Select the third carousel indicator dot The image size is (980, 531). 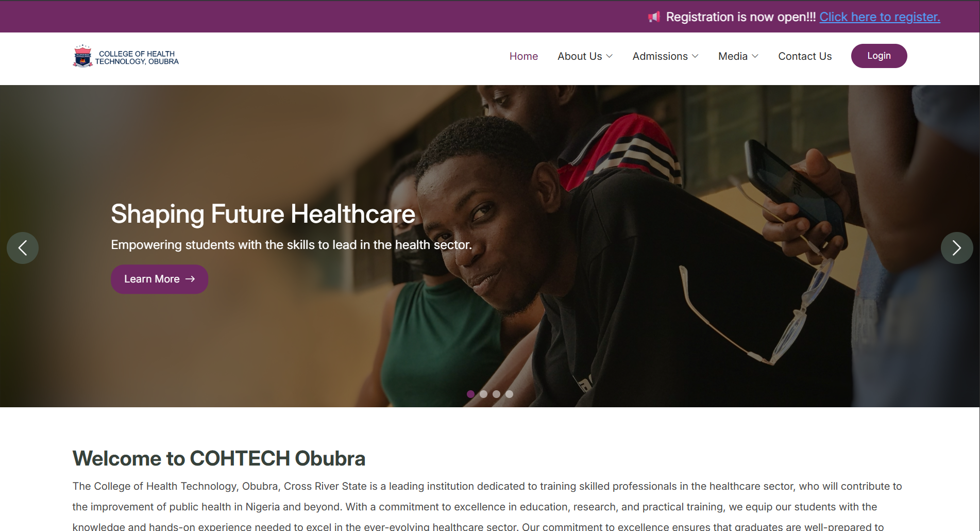pos(496,394)
